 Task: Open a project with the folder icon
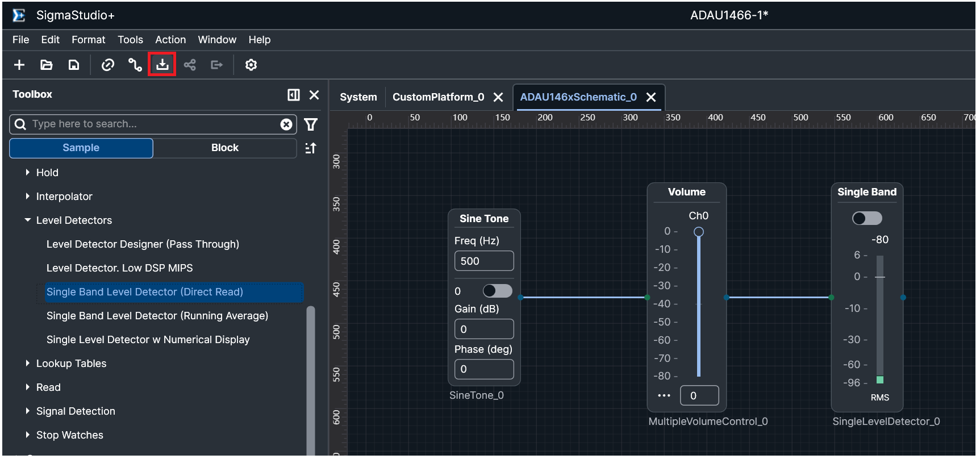(x=47, y=65)
